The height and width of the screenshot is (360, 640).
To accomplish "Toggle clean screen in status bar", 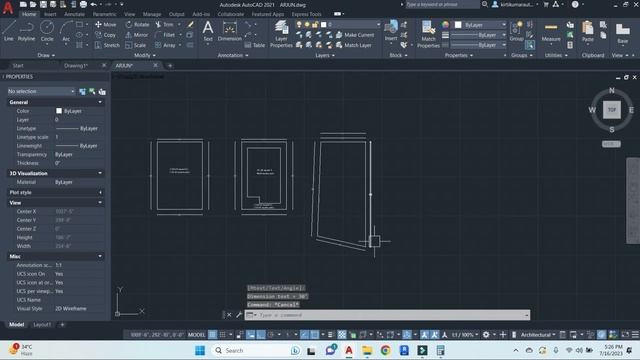I will [625, 335].
